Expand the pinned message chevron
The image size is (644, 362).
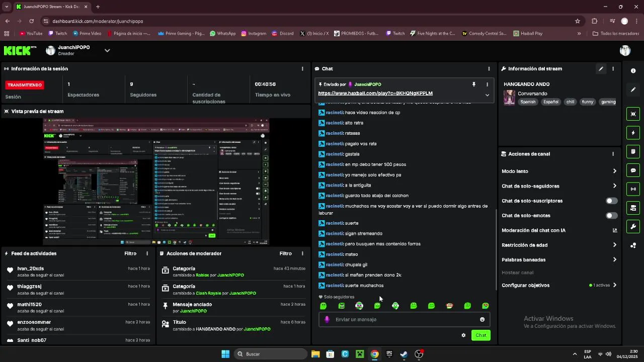(487, 95)
